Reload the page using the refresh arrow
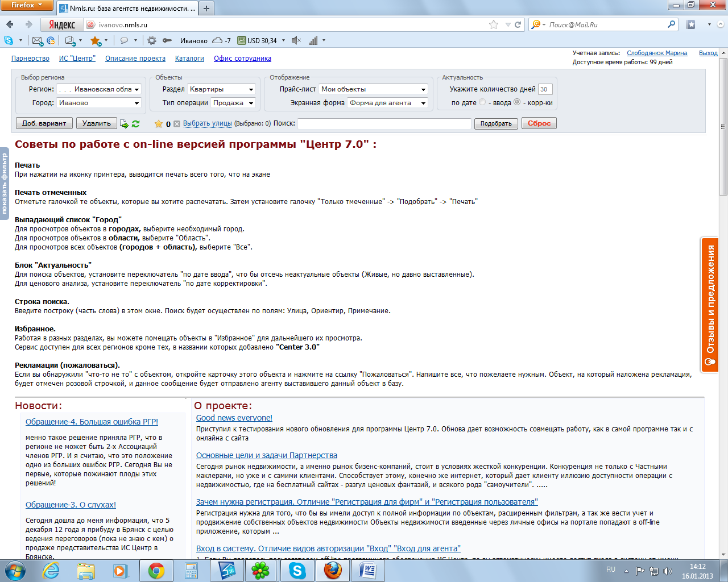728x582 pixels. (x=518, y=24)
